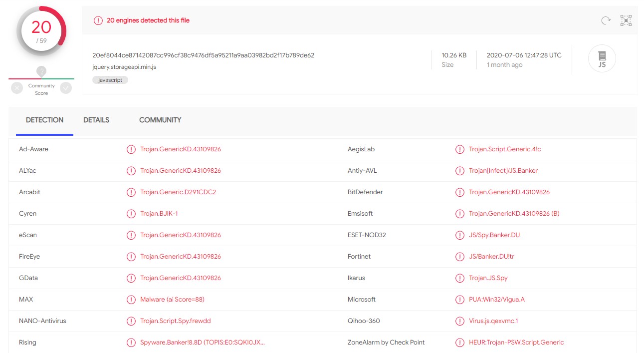Image resolution: width=644 pixels, height=353 pixels.
Task: Click AegisLab result Trojan.Script.Generic.4!c
Action: (505, 149)
